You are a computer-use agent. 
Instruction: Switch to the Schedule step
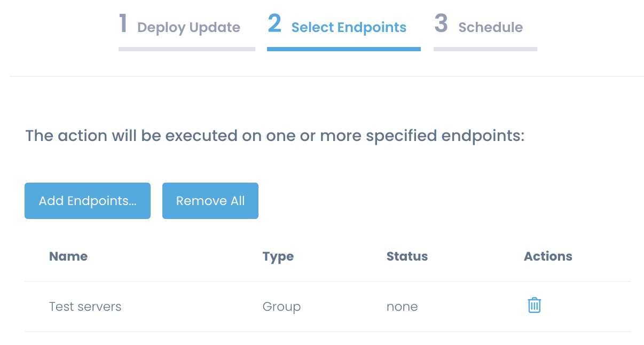tap(490, 27)
